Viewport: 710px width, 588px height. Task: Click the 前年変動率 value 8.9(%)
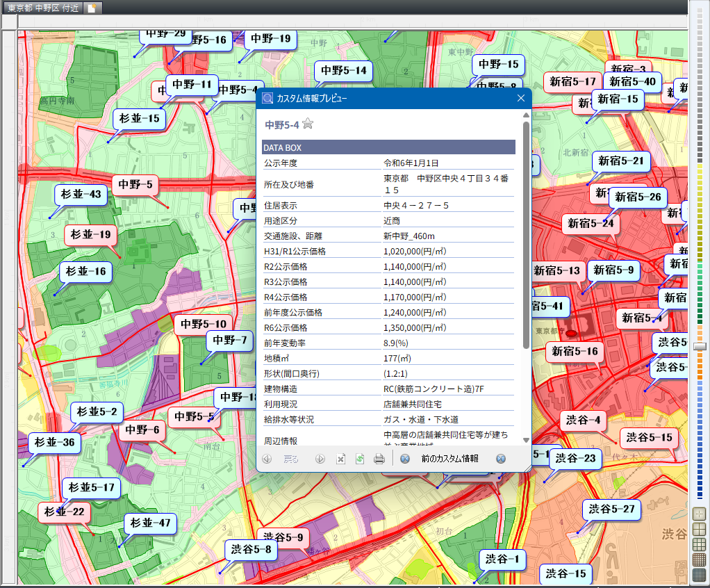396,343
